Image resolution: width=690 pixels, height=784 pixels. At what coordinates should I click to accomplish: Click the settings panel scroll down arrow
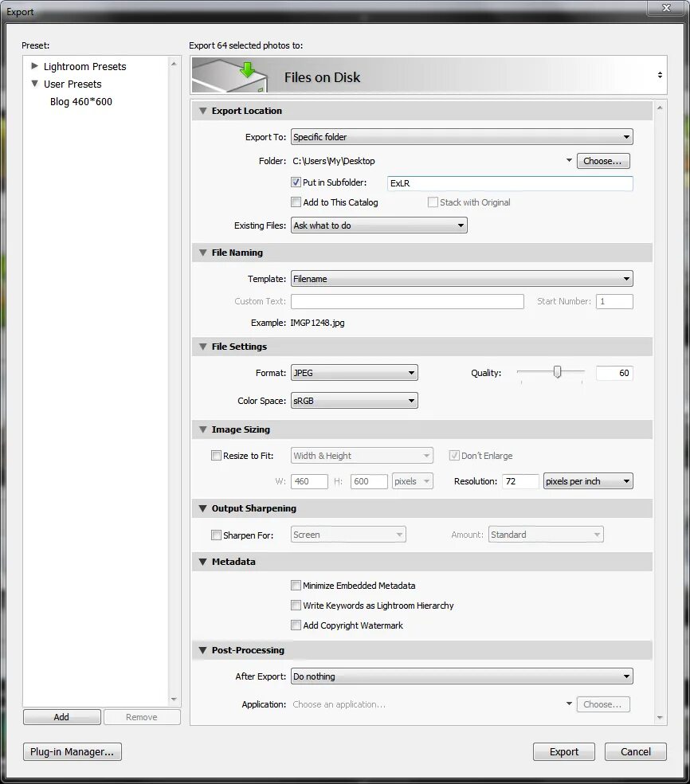point(660,718)
